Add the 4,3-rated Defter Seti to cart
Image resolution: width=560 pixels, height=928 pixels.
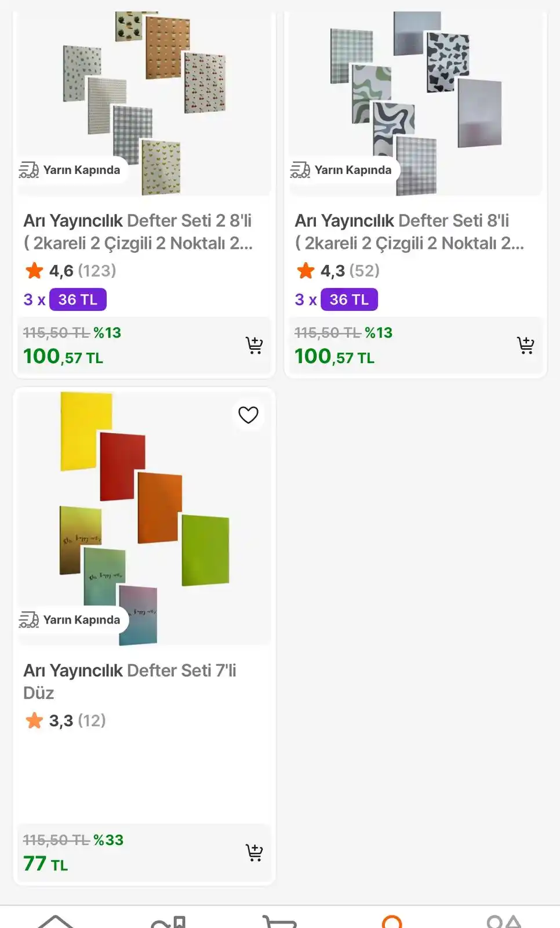click(x=525, y=346)
